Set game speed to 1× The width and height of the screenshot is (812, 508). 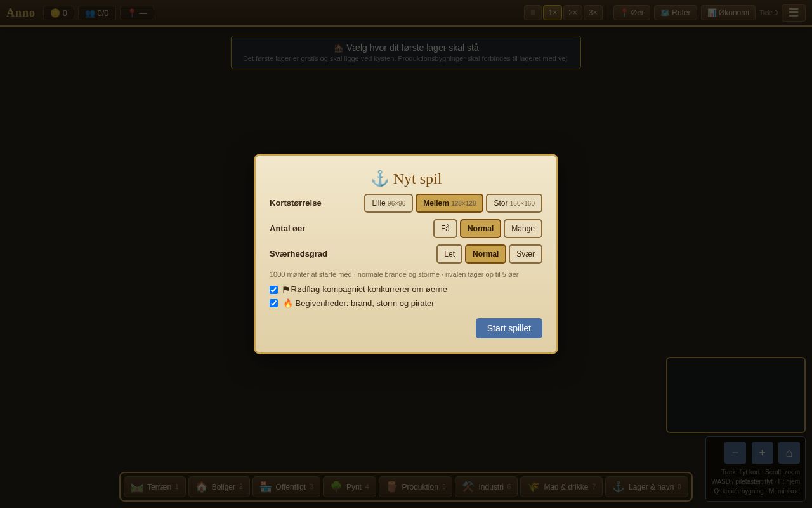click(x=553, y=13)
